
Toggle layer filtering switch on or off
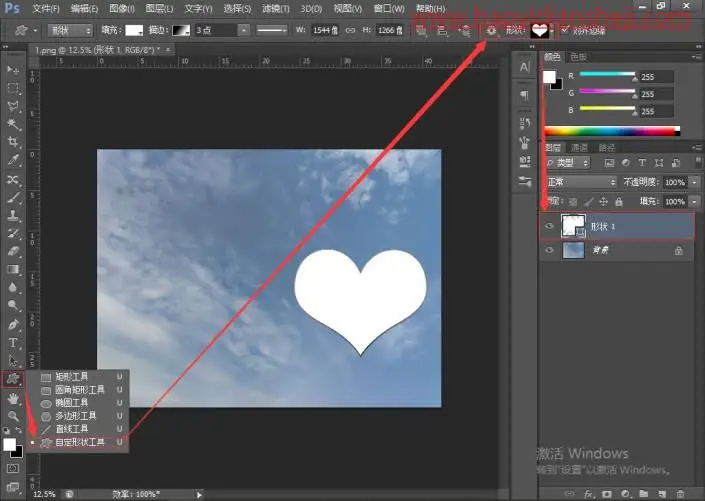tap(698, 162)
